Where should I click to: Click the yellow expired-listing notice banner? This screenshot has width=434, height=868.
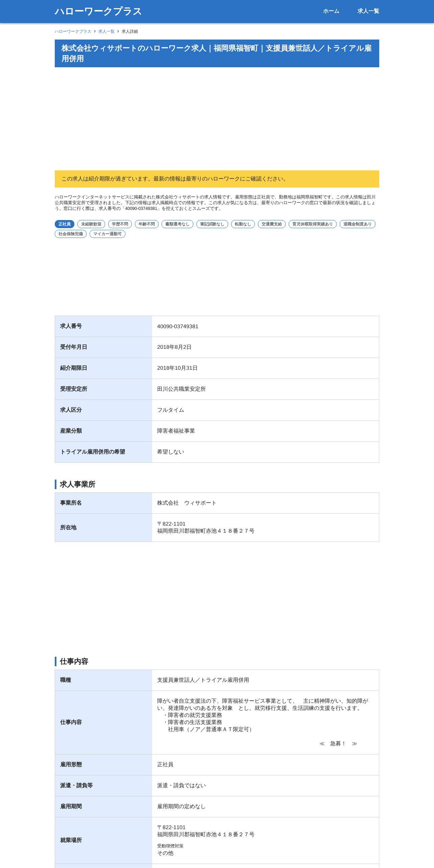click(217, 179)
